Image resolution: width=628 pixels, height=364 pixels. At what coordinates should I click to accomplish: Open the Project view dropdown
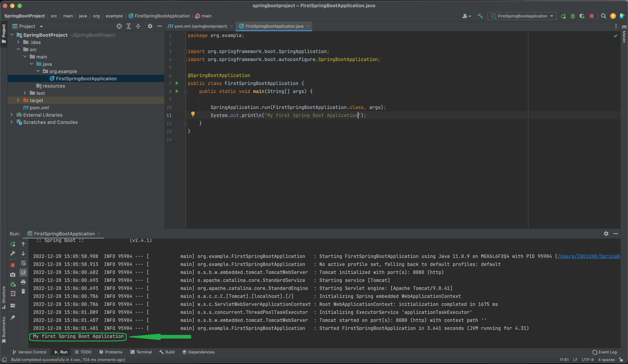28,26
